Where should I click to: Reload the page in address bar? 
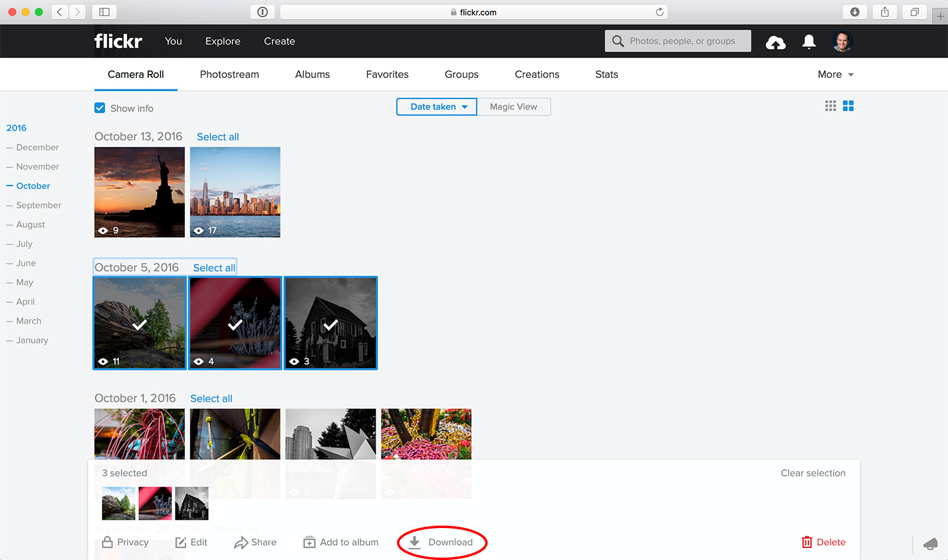[x=659, y=12]
